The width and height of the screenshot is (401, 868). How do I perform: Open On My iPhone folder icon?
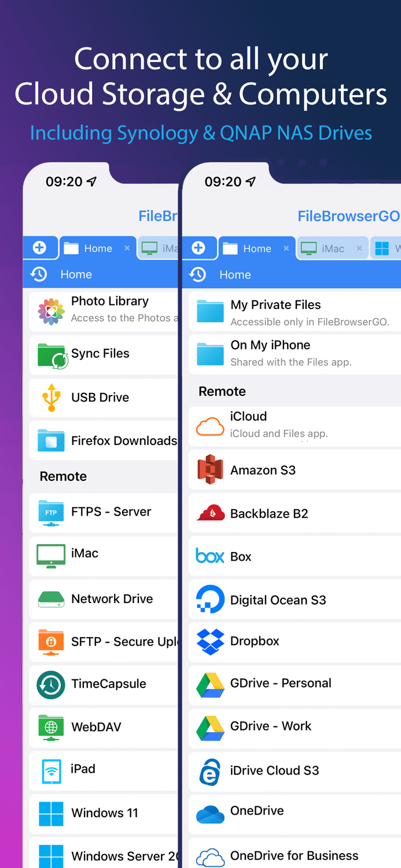coord(210,354)
